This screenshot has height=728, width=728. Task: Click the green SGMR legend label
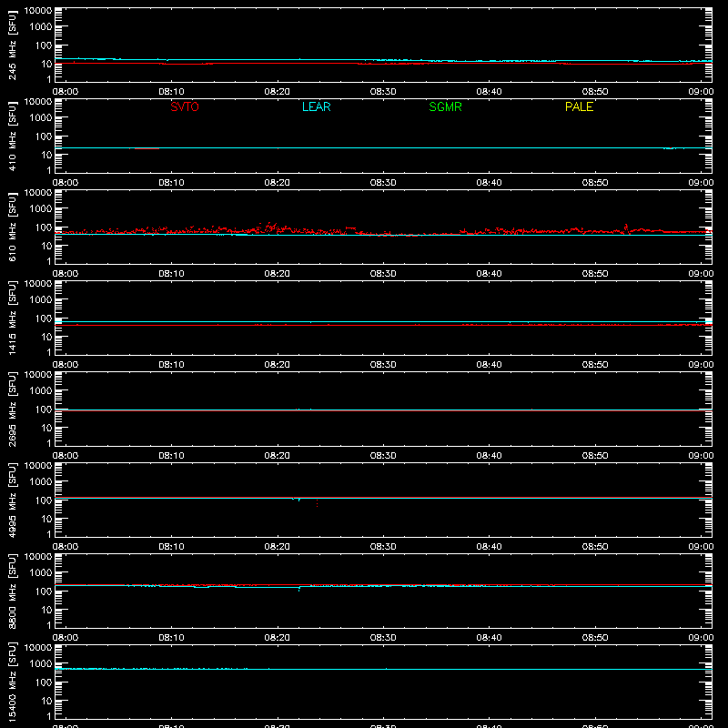pyautogui.click(x=445, y=106)
